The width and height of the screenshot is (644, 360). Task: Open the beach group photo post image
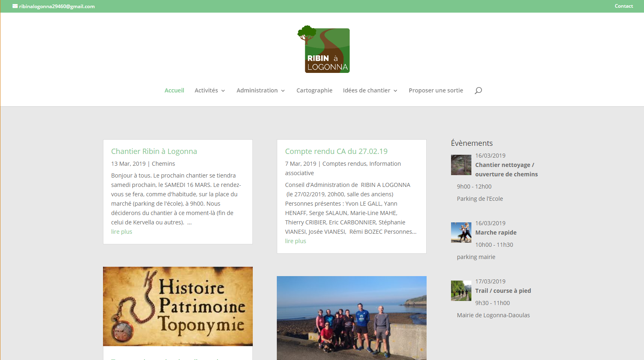pos(352,318)
